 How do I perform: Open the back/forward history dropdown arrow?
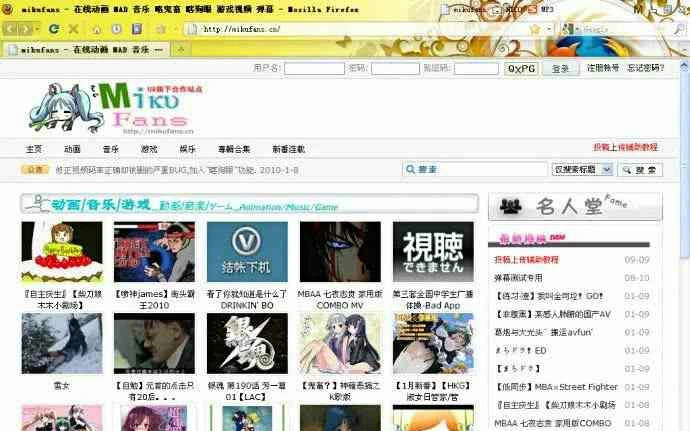(37, 29)
